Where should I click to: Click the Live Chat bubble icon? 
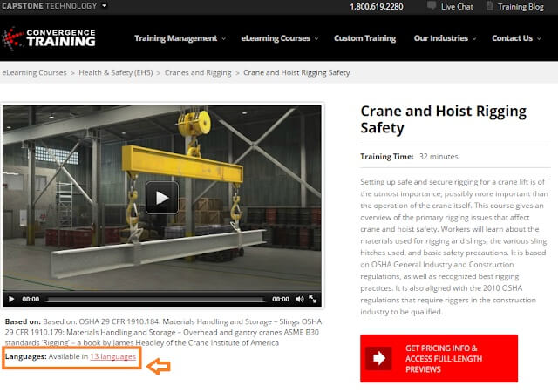[x=432, y=6]
